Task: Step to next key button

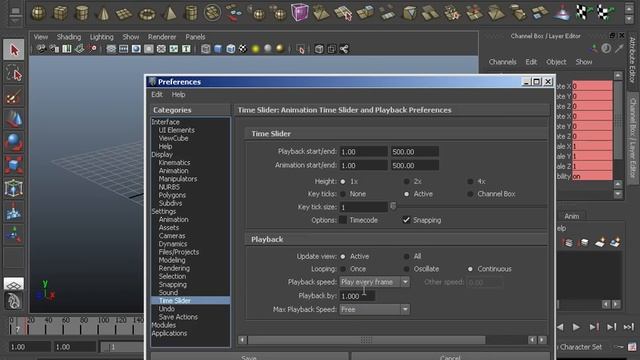Action: pyautogui.click(x=594, y=327)
